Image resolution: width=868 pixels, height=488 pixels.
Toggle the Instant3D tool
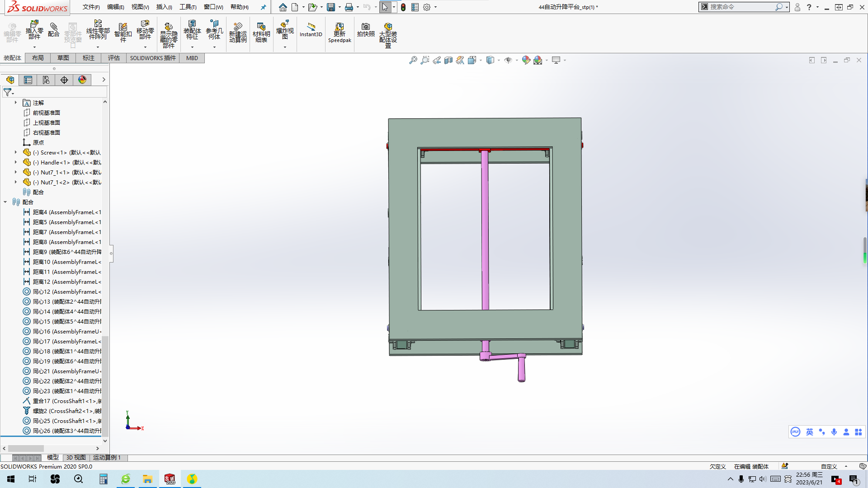coord(311,30)
